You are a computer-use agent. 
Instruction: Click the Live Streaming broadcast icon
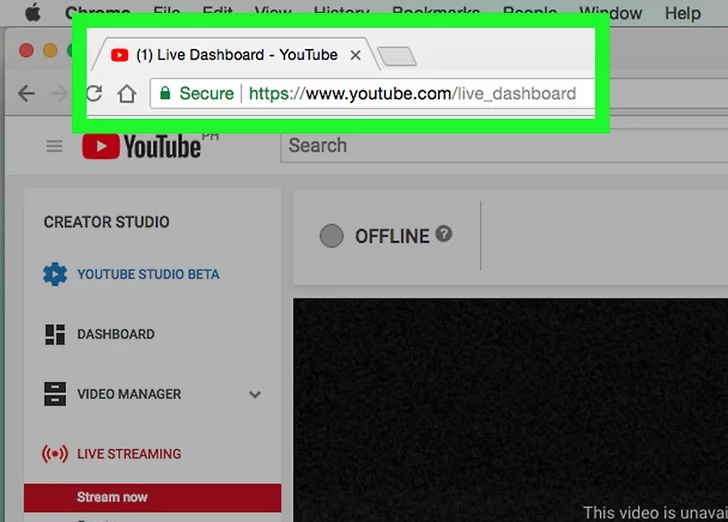[55, 454]
